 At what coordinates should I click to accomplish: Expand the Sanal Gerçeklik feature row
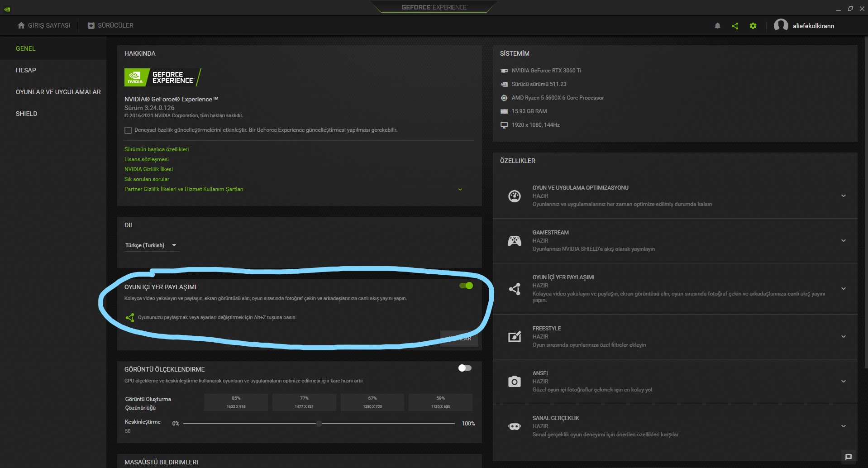click(843, 426)
